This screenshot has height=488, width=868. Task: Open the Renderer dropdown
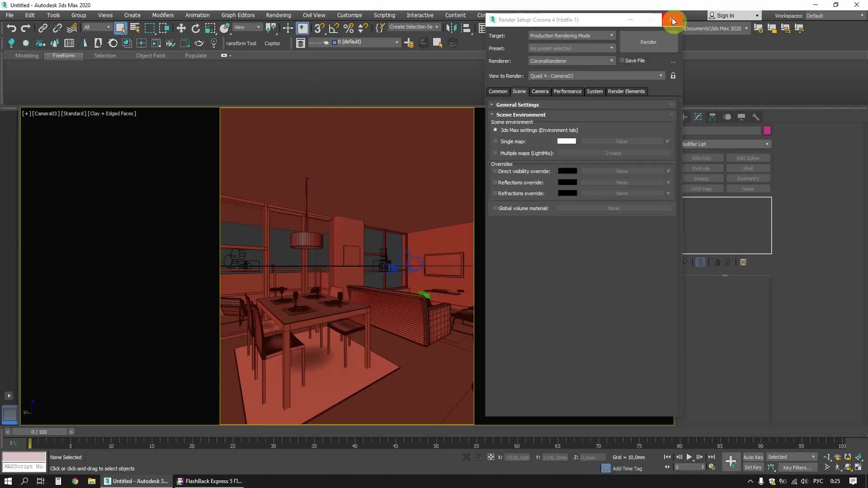(x=571, y=61)
